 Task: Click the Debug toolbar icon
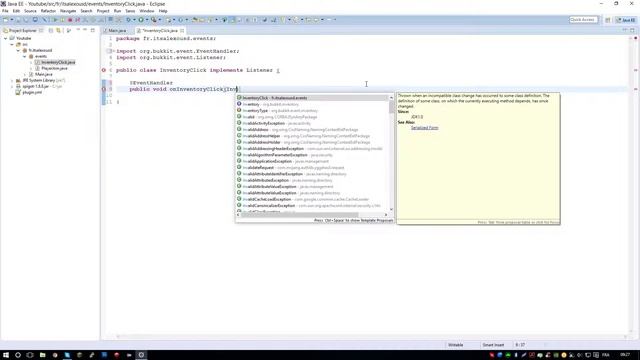(129, 20)
